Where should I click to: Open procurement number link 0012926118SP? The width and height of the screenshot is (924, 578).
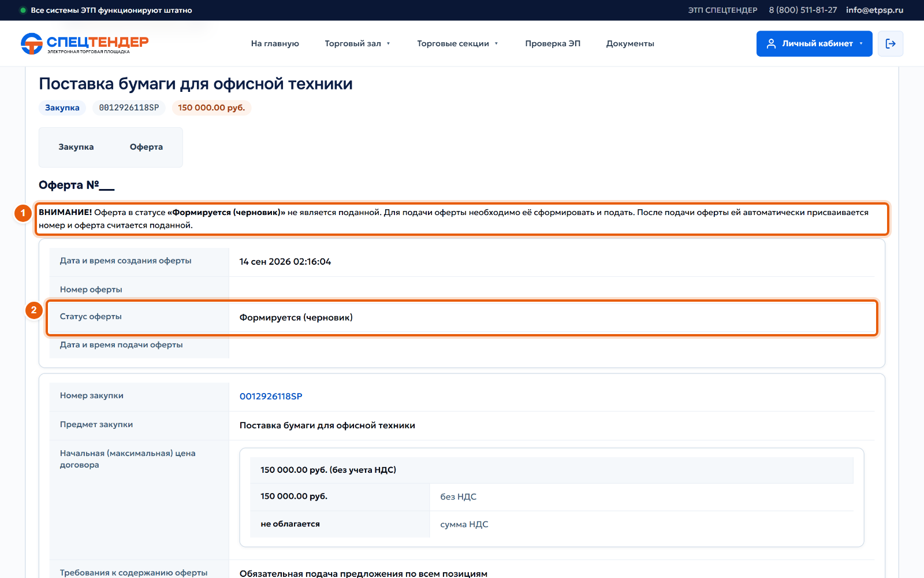(x=271, y=397)
